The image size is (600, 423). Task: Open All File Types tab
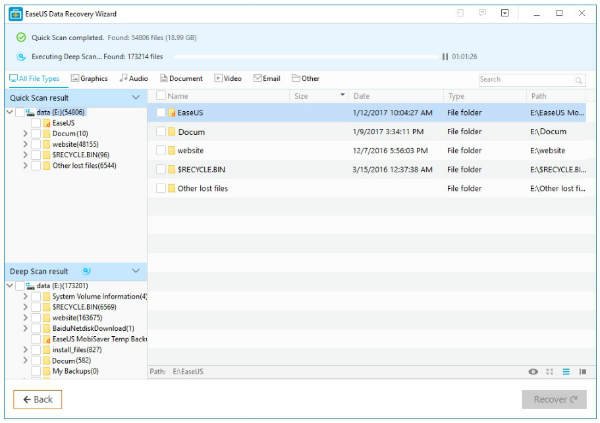(34, 78)
